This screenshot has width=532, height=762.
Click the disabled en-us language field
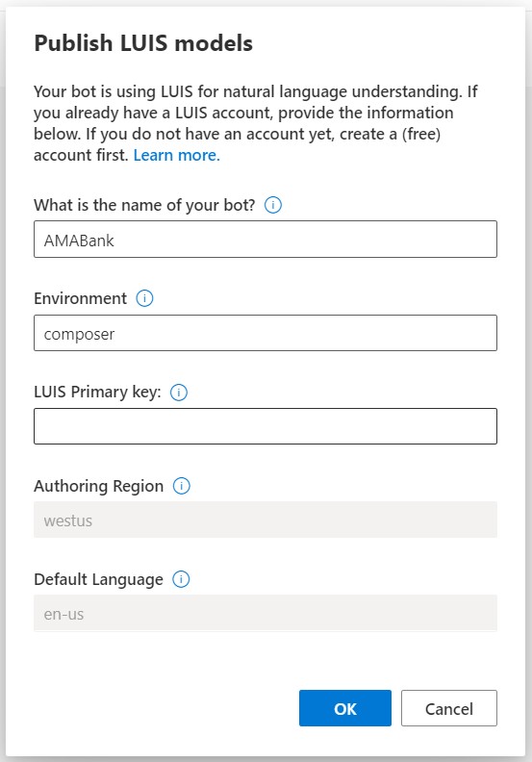click(x=266, y=613)
